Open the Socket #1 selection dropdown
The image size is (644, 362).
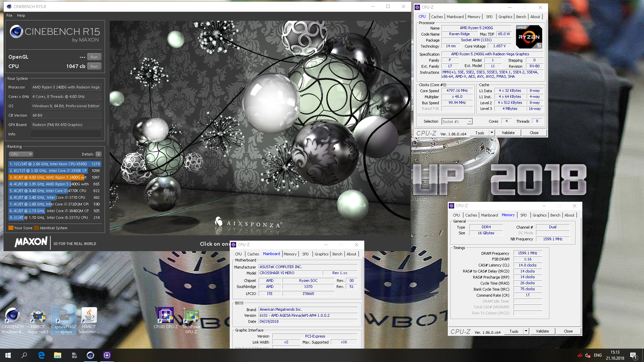[457, 122]
